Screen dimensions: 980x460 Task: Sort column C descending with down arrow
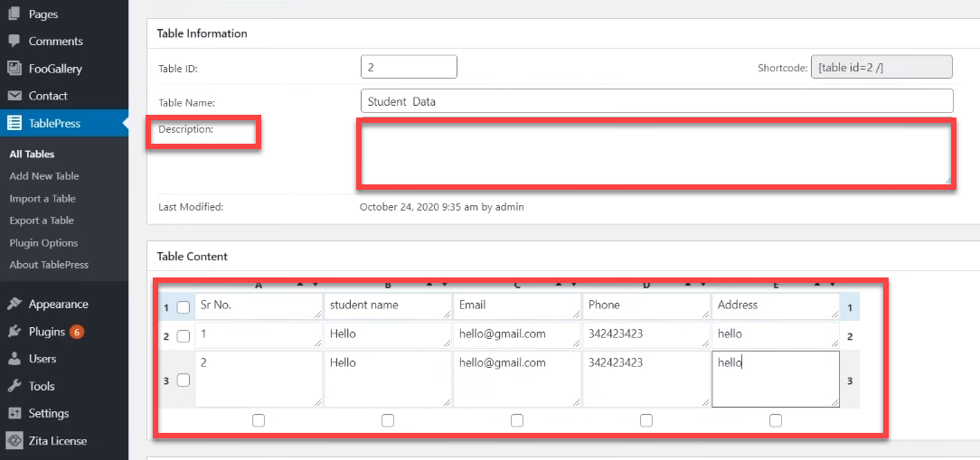tap(574, 285)
